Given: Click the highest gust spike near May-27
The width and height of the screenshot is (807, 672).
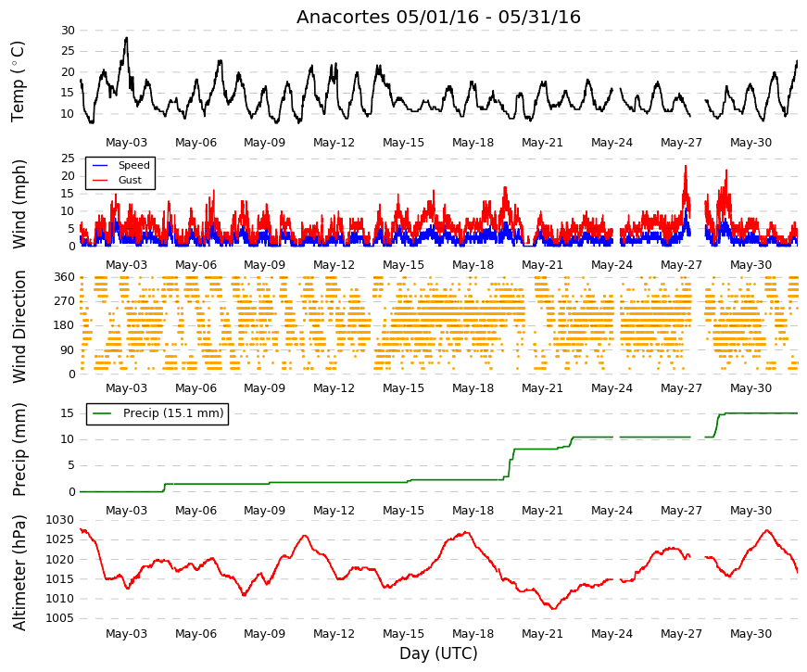Looking at the screenshot, I should [x=686, y=166].
